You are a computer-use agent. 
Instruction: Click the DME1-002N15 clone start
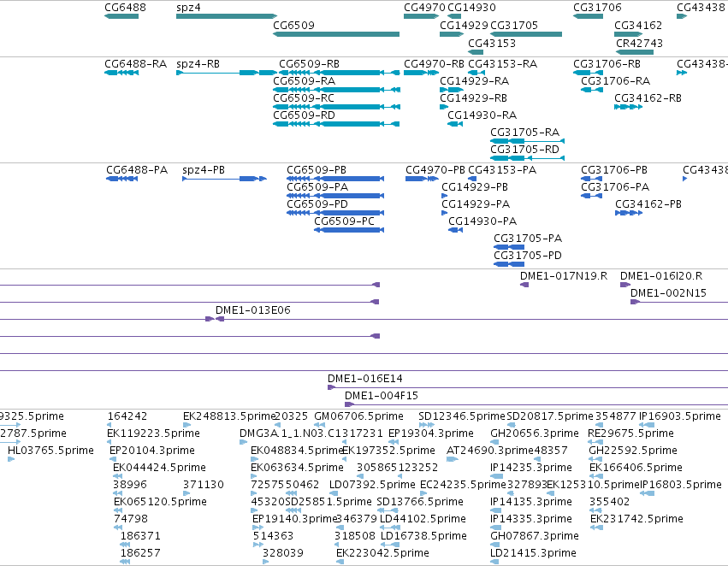pos(635,302)
